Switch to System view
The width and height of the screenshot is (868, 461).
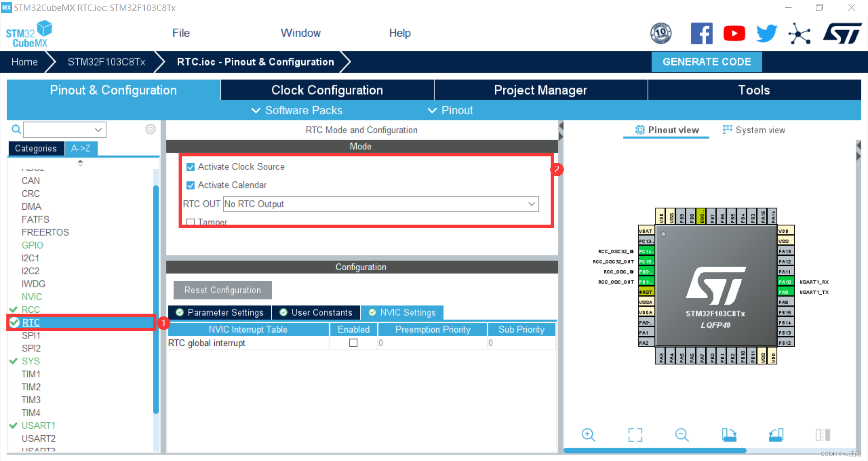point(754,130)
